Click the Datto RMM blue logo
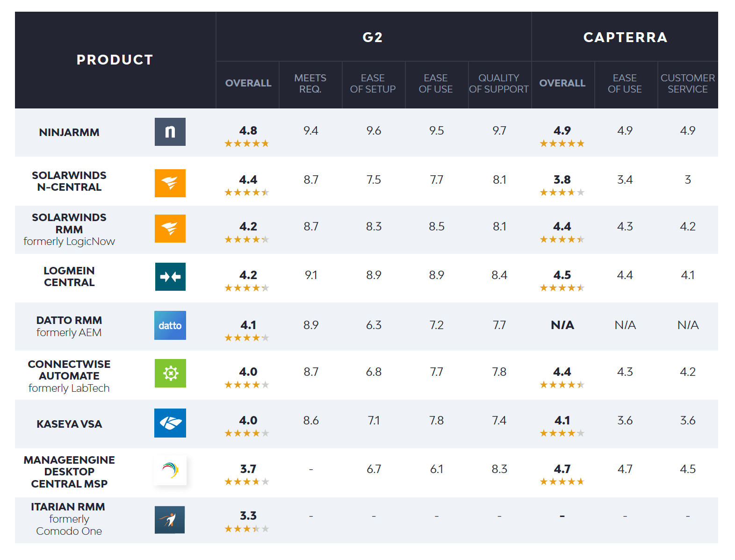Viewport: 735px width, 560px height. click(x=170, y=325)
